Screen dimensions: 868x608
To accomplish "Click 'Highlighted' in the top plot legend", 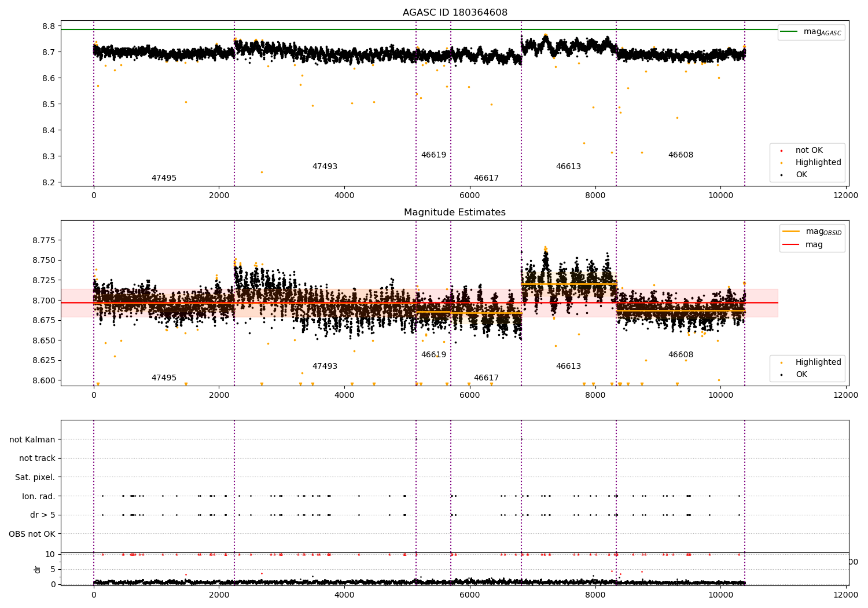I will [x=818, y=163].
